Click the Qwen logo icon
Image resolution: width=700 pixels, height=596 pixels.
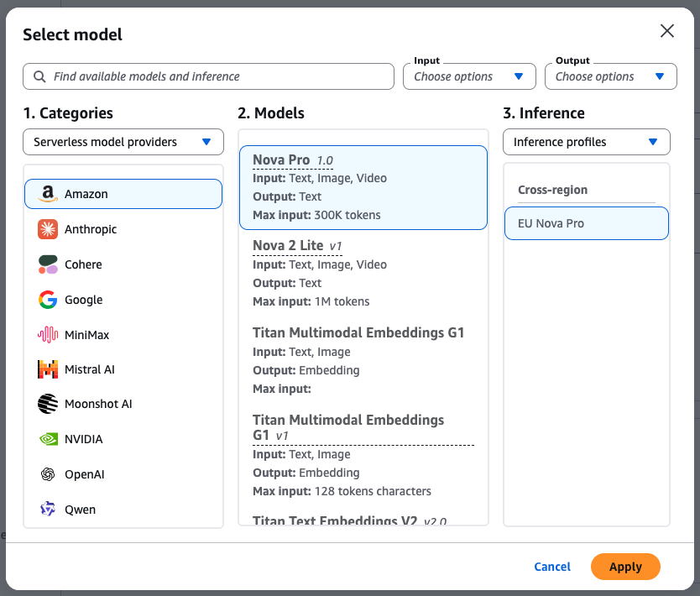[x=48, y=509]
